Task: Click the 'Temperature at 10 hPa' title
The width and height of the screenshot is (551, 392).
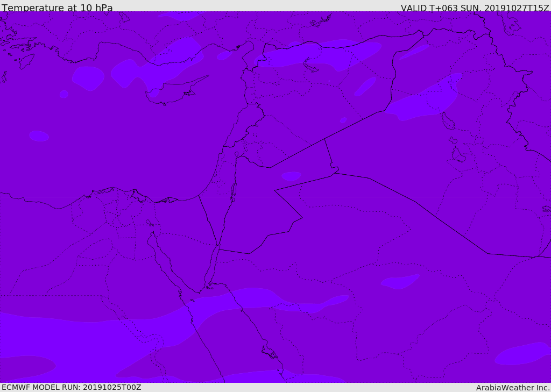Action: tap(57, 8)
